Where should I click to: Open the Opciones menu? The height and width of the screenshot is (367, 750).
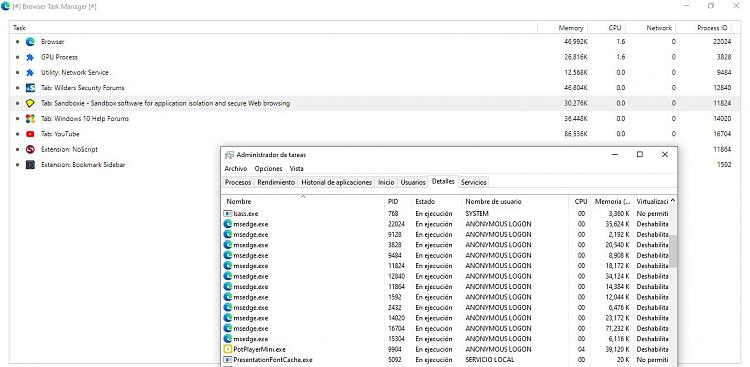[268, 168]
